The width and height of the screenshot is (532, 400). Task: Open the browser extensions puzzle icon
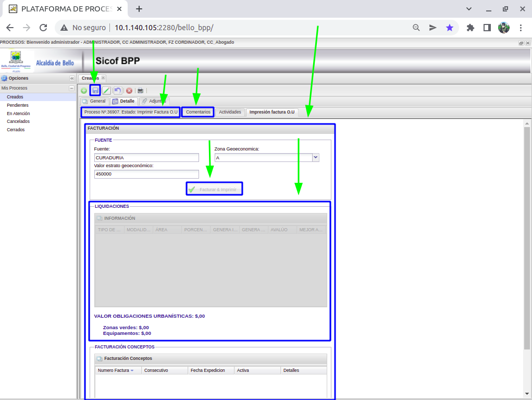click(x=470, y=28)
